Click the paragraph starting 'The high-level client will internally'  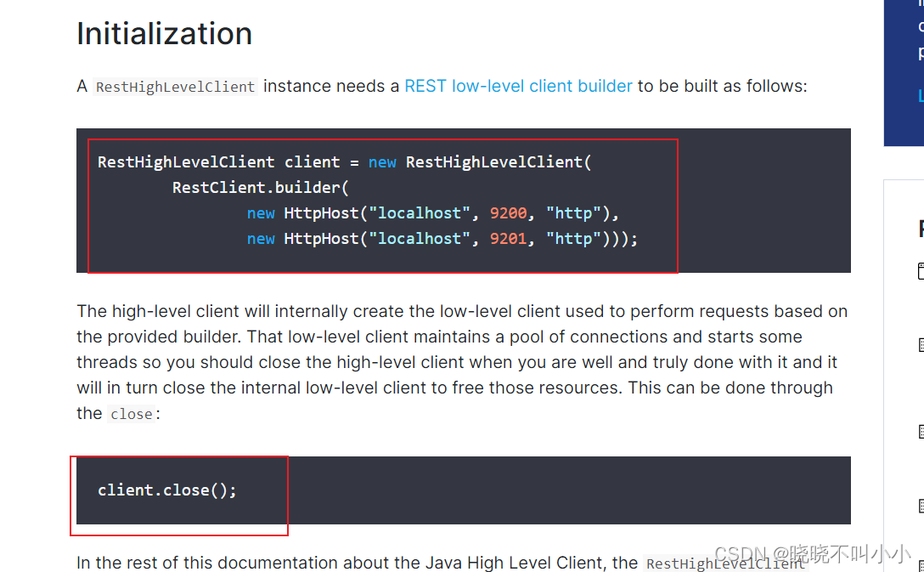[x=462, y=362]
